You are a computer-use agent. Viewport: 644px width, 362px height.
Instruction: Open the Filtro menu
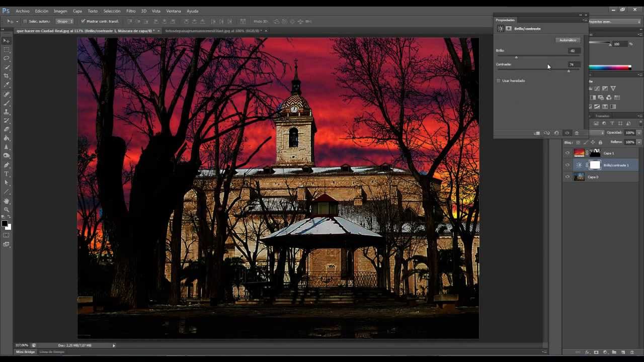pyautogui.click(x=131, y=11)
